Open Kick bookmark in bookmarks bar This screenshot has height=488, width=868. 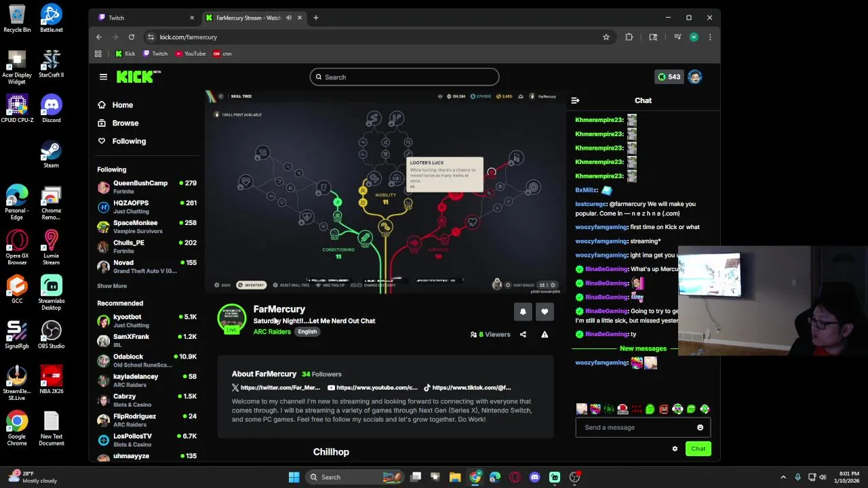tap(125, 54)
